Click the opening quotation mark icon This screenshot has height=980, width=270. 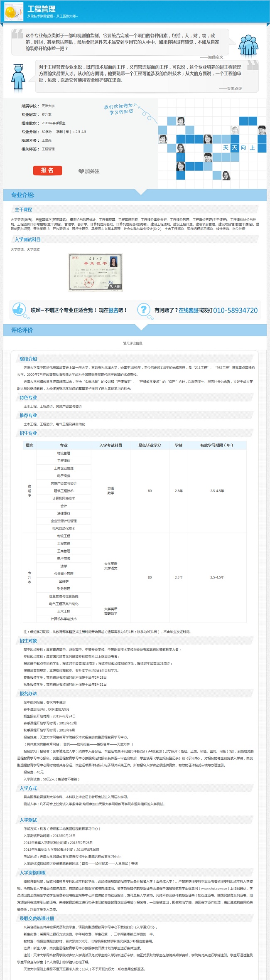(17, 34)
